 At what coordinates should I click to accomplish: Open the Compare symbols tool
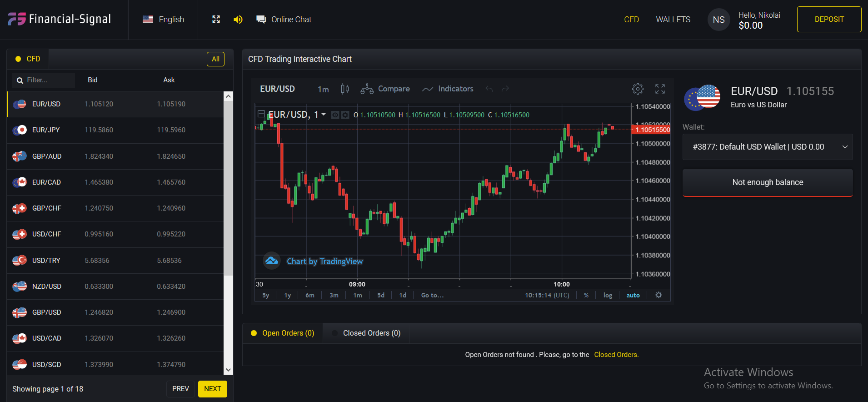pos(385,89)
